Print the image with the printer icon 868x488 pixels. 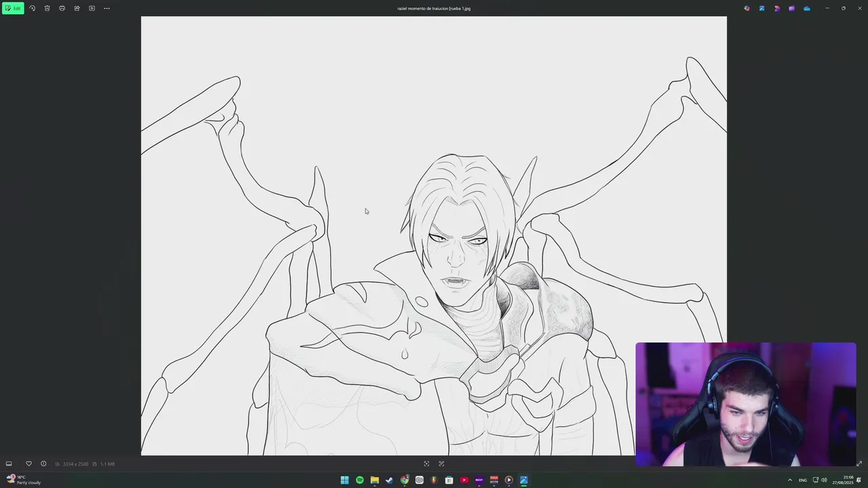click(x=62, y=8)
